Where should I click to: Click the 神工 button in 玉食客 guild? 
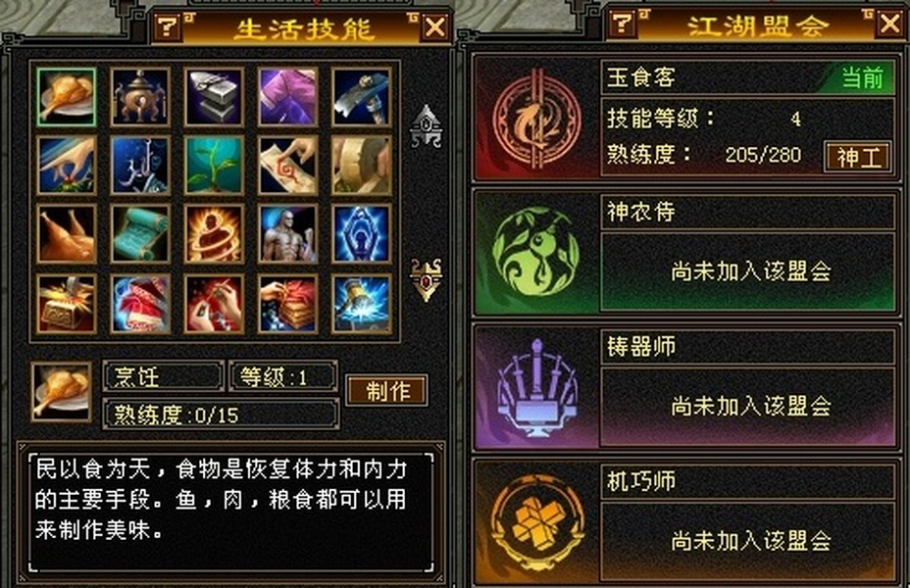[x=858, y=157]
